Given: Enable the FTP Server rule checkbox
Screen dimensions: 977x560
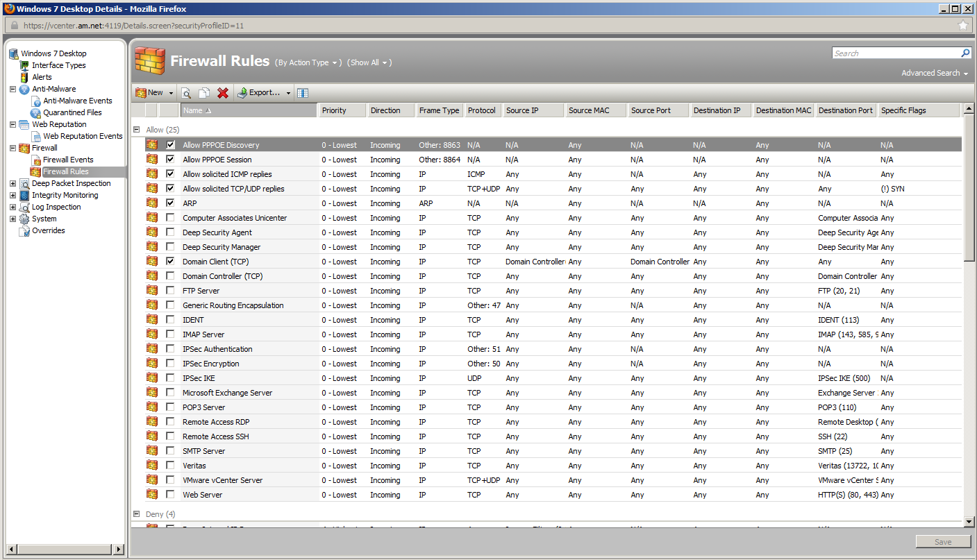Looking at the screenshot, I should [170, 291].
